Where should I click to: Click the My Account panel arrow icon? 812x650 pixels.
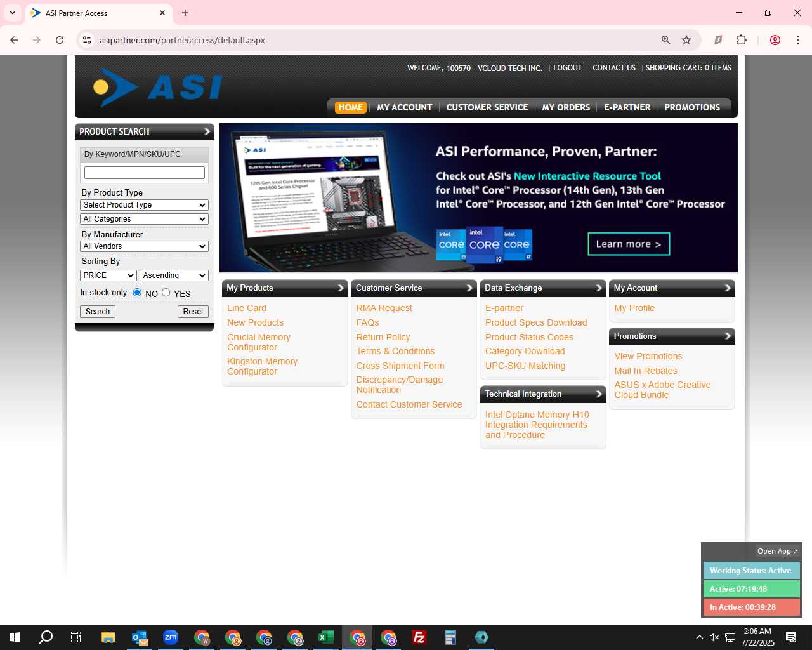[x=728, y=288]
